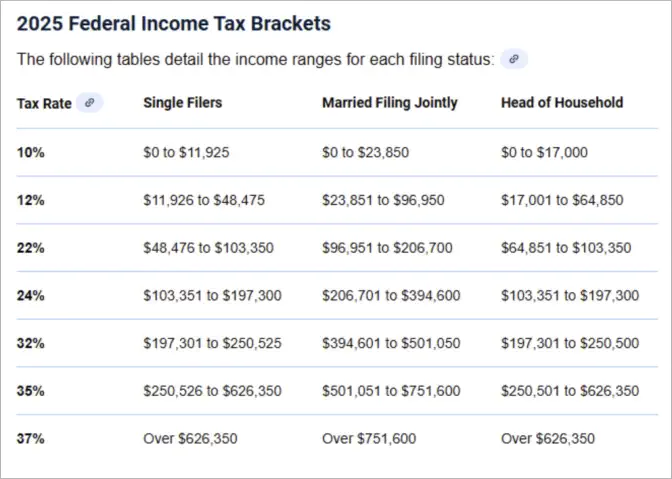Image resolution: width=672 pixels, height=479 pixels.
Task: Select the 22% tax rate row label
Action: tap(31, 248)
